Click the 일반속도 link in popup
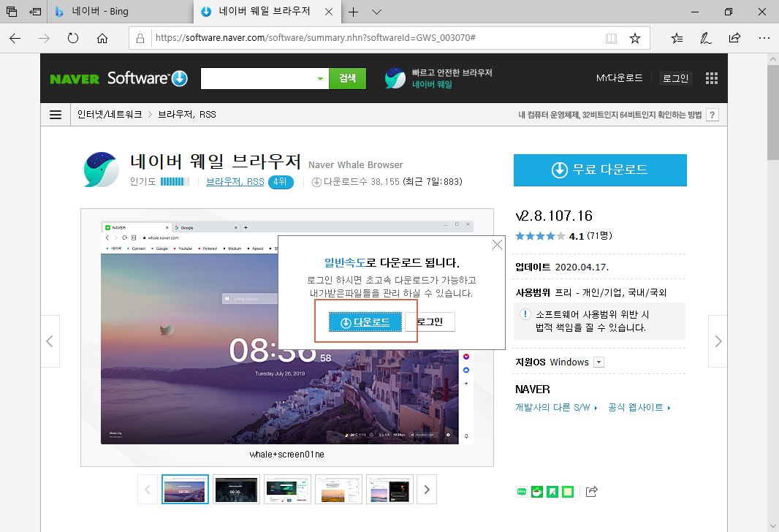 pos(345,262)
